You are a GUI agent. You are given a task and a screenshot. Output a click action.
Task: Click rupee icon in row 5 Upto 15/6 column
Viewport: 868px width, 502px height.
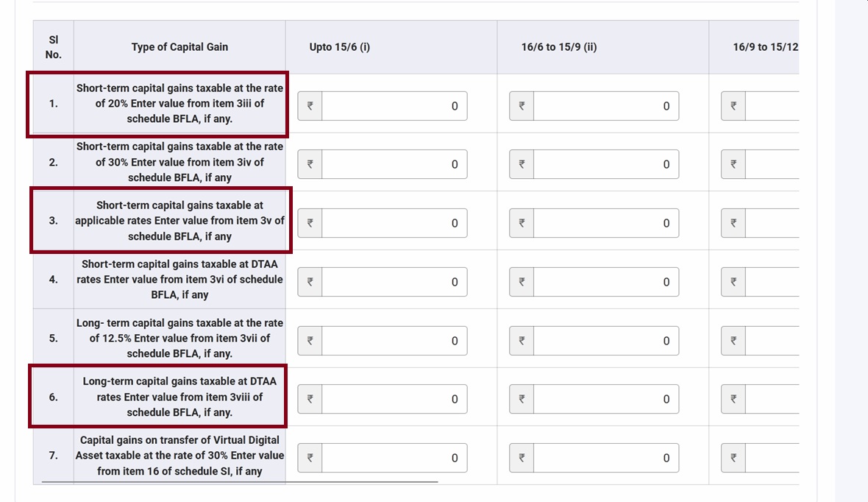(x=310, y=340)
